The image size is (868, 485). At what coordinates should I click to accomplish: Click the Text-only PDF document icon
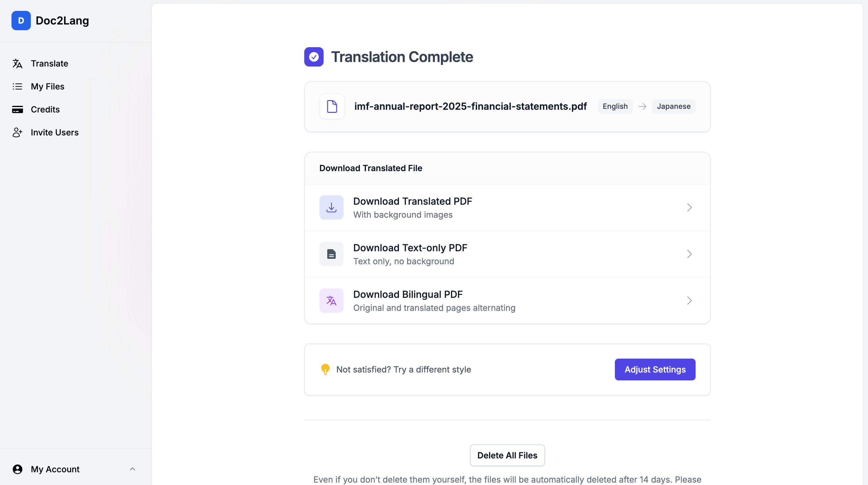pos(331,254)
